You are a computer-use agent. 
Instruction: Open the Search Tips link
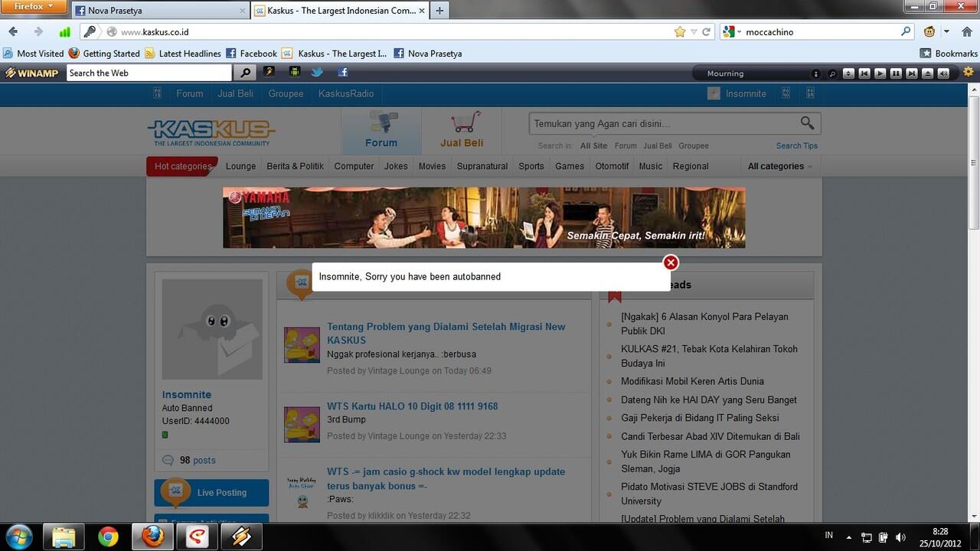(x=797, y=145)
